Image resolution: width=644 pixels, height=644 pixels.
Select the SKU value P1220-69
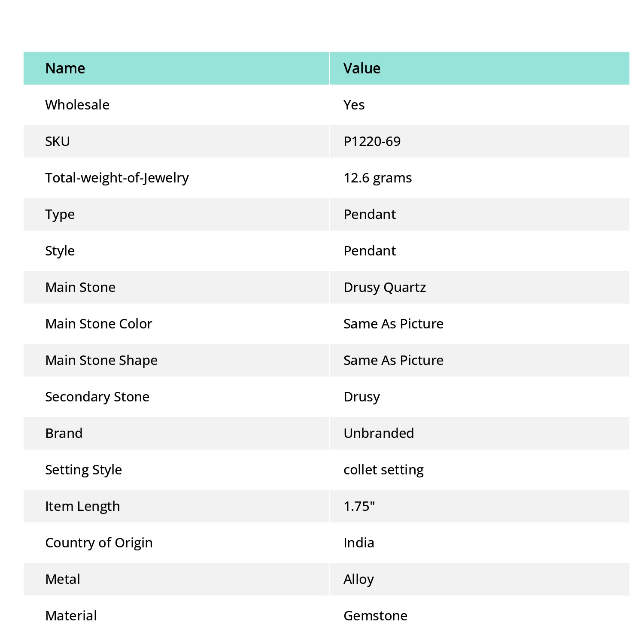click(x=372, y=141)
